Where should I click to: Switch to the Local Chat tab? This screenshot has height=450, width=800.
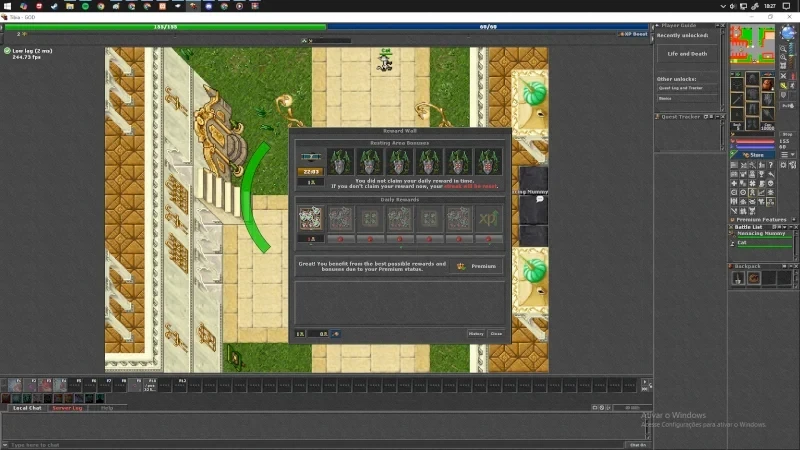pos(27,408)
